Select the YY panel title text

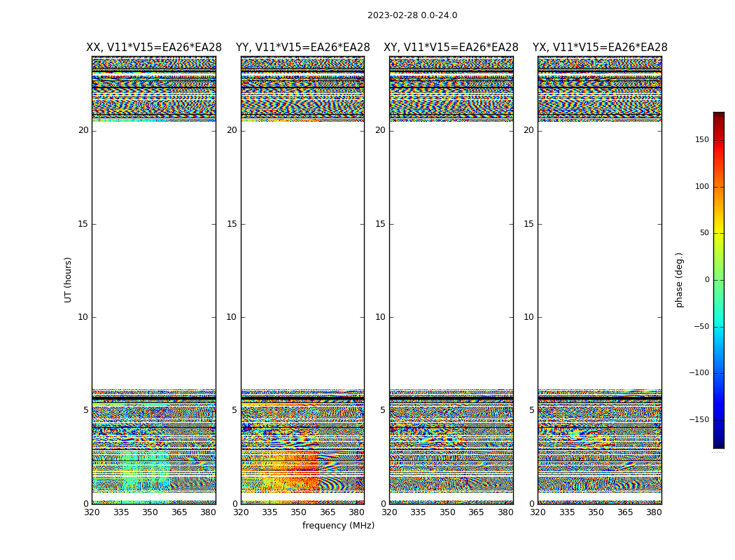[302, 48]
